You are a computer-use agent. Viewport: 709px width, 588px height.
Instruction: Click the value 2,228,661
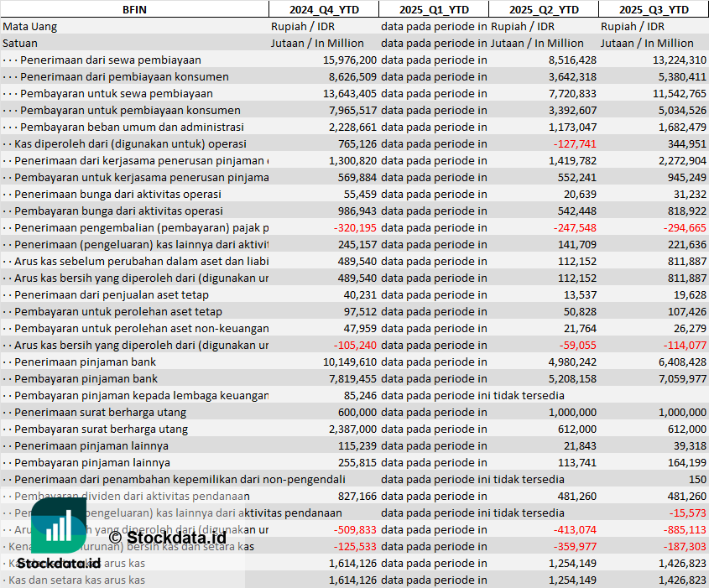[352, 127]
